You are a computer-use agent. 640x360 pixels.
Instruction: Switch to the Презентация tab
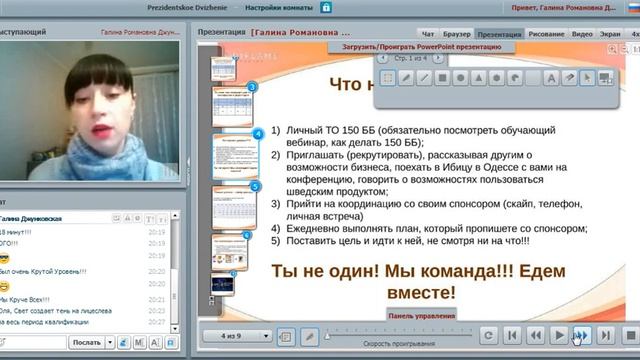(x=499, y=34)
